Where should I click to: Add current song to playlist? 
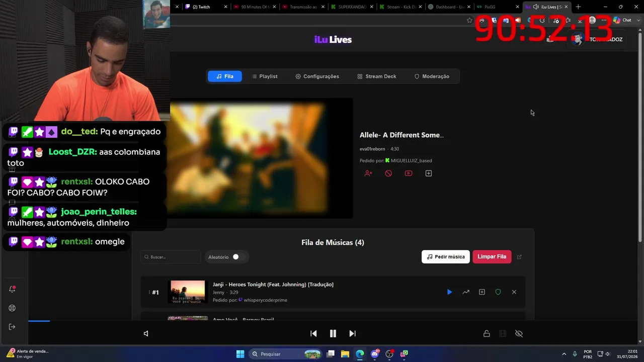click(429, 173)
